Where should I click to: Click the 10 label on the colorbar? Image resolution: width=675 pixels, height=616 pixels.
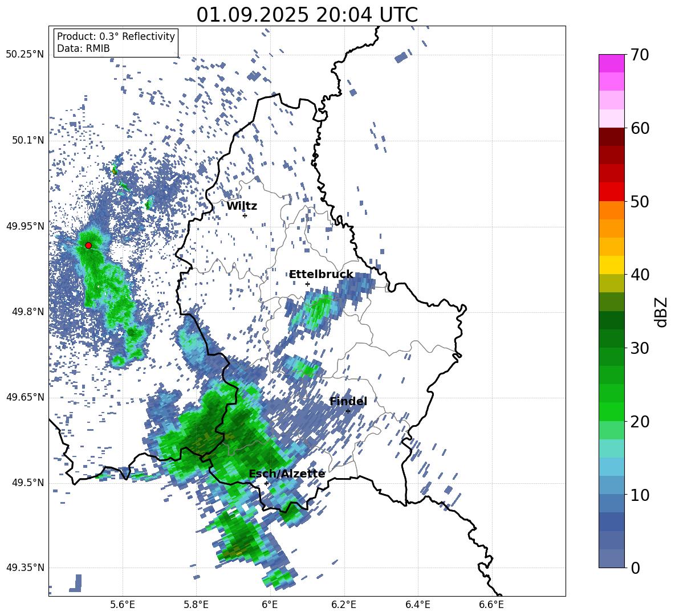[639, 495]
